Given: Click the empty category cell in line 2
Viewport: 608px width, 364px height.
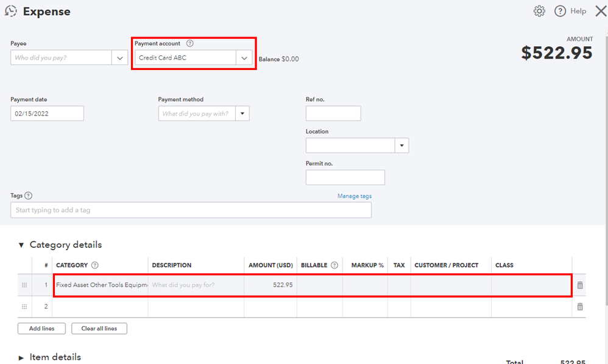Looking at the screenshot, I should (x=100, y=307).
